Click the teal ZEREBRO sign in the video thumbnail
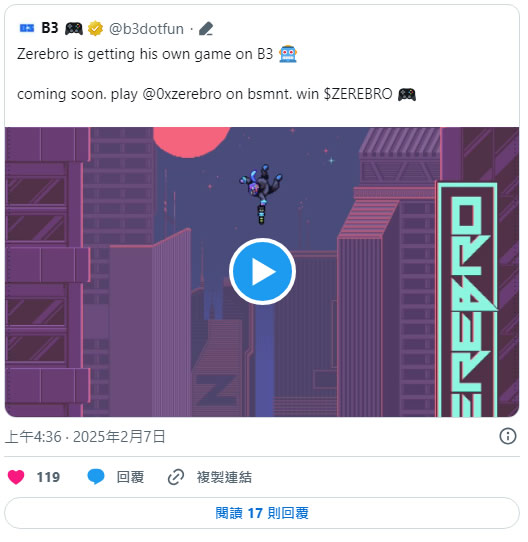 pos(467,300)
